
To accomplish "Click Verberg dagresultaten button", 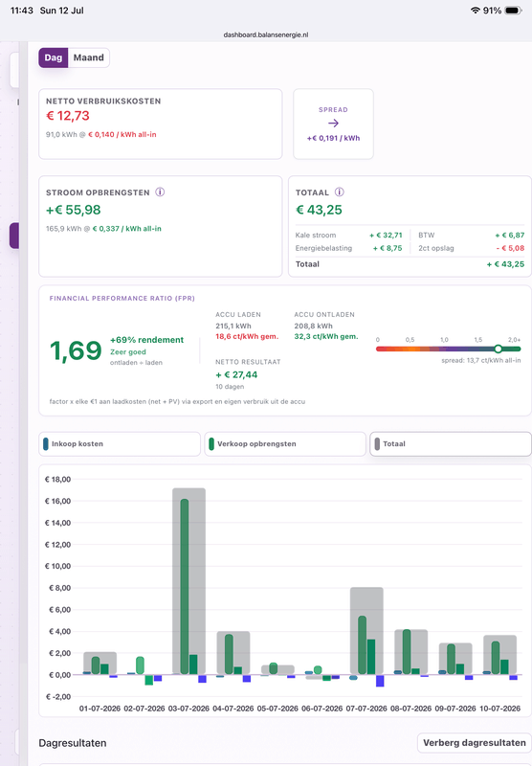I will click(x=475, y=743).
